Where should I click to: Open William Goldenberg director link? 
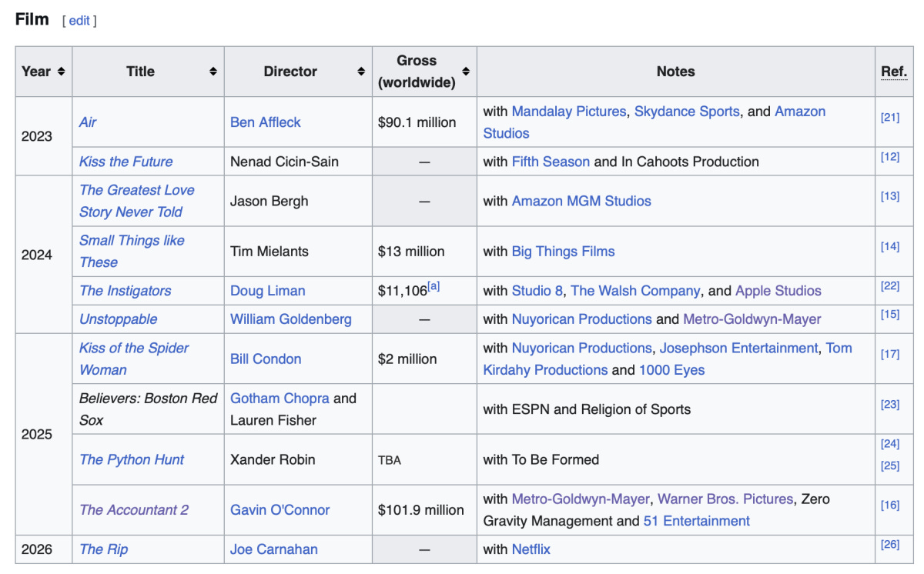[291, 319]
